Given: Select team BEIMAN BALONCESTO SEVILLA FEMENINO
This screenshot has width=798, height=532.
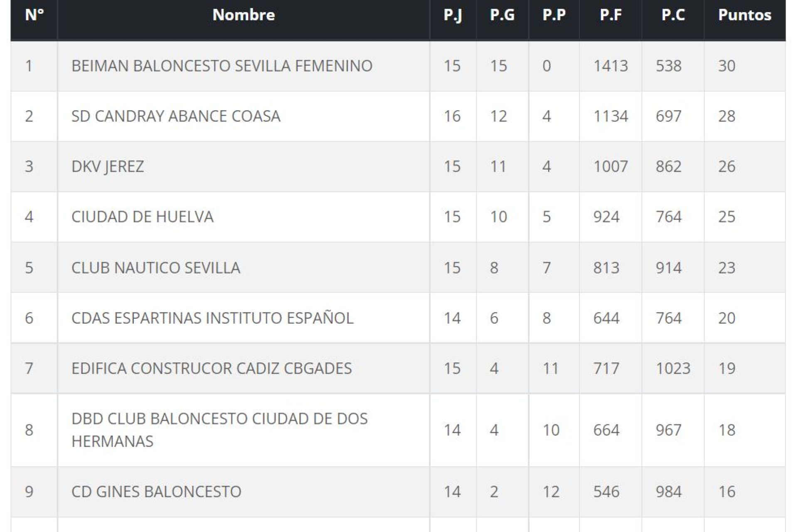Looking at the screenshot, I should coord(222,66).
